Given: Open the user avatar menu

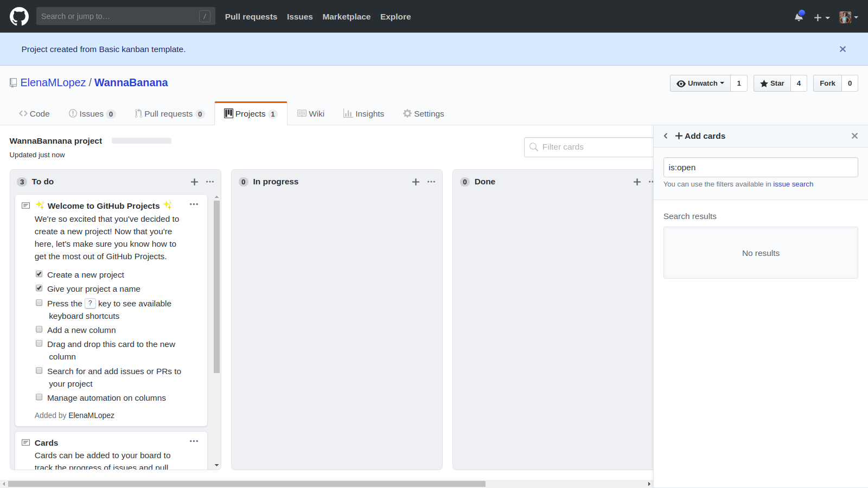Looking at the screenshot, I should point(848,17).
